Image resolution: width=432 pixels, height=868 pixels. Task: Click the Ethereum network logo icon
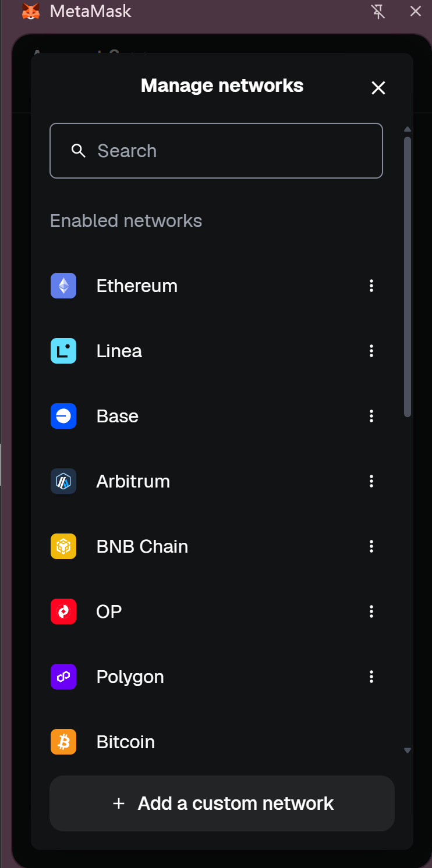point(63,286)
